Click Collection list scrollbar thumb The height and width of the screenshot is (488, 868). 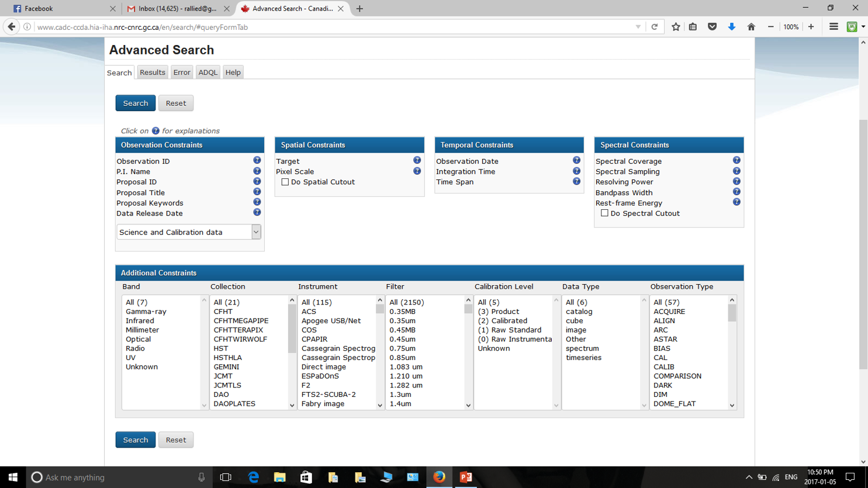coord(292,328)
